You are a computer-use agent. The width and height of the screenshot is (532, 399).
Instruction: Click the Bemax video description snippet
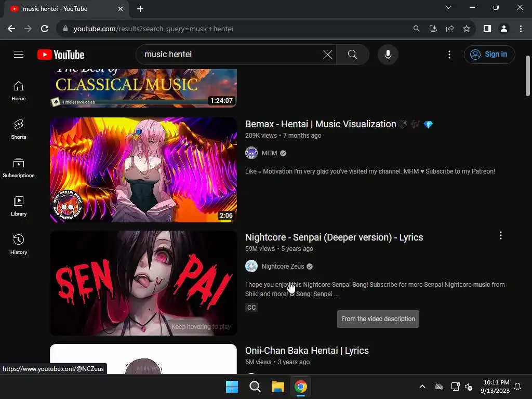[370, 171]
